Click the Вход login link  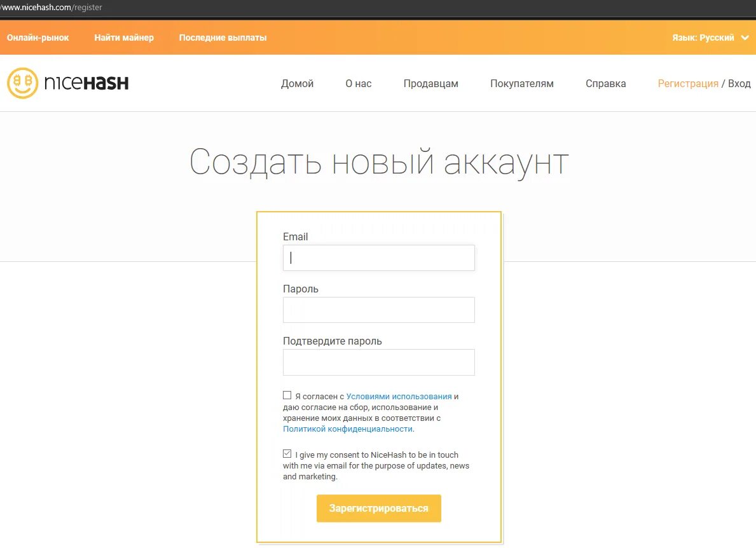[739, 83]
